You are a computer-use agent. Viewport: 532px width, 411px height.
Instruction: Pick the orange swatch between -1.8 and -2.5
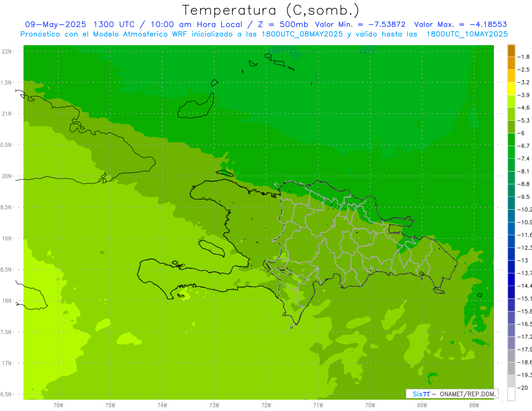tap(511, 63)
